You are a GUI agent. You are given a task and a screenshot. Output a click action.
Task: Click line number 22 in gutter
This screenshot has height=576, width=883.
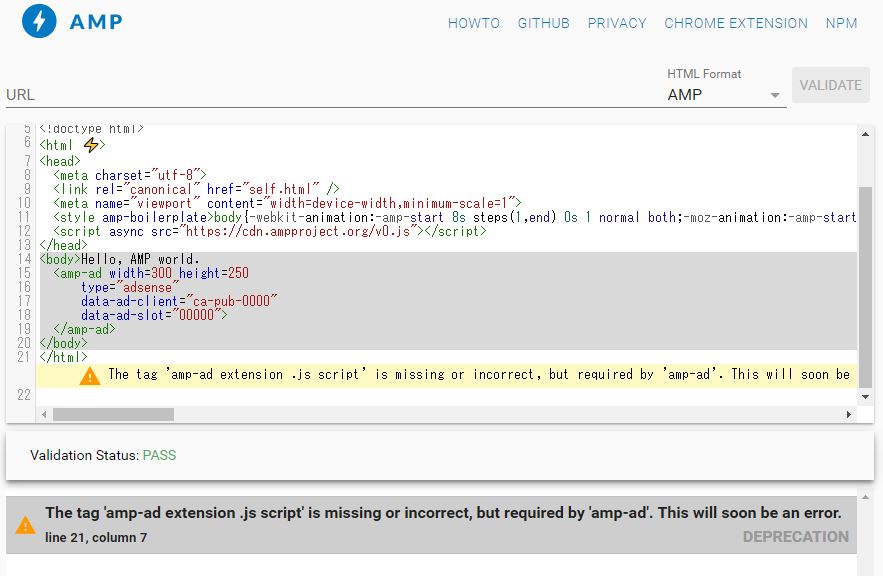point(24,395)
